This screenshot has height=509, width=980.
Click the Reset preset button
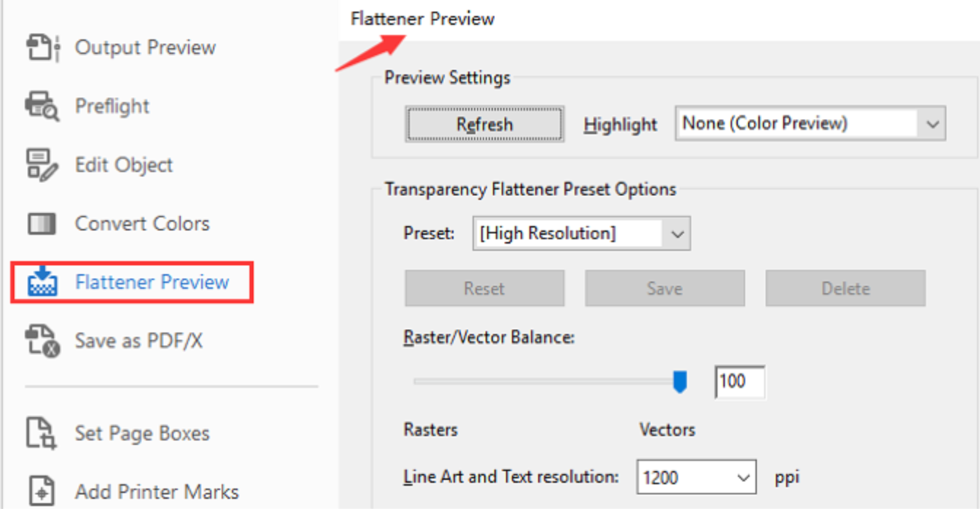(484, 288)
